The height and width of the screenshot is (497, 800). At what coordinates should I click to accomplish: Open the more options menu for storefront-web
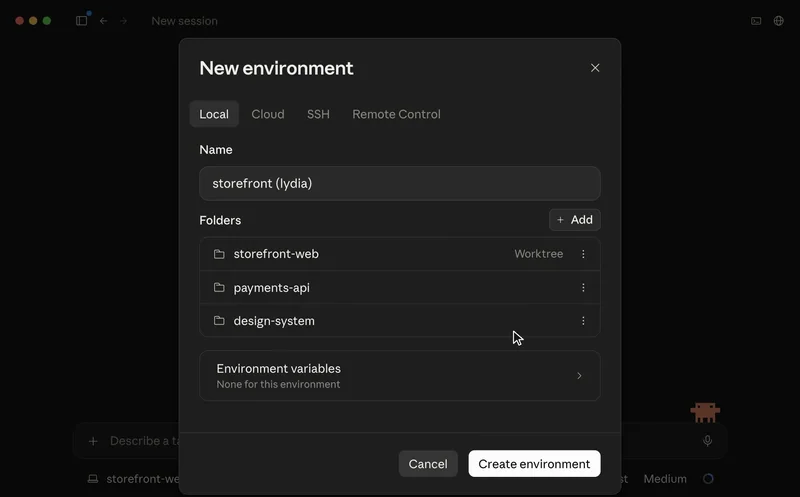coord(583,254)
